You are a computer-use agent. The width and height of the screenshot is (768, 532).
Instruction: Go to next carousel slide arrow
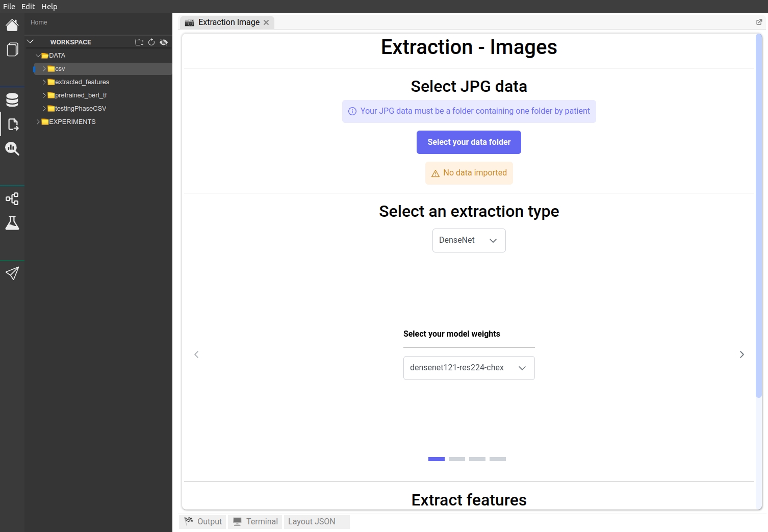point(741,354)
